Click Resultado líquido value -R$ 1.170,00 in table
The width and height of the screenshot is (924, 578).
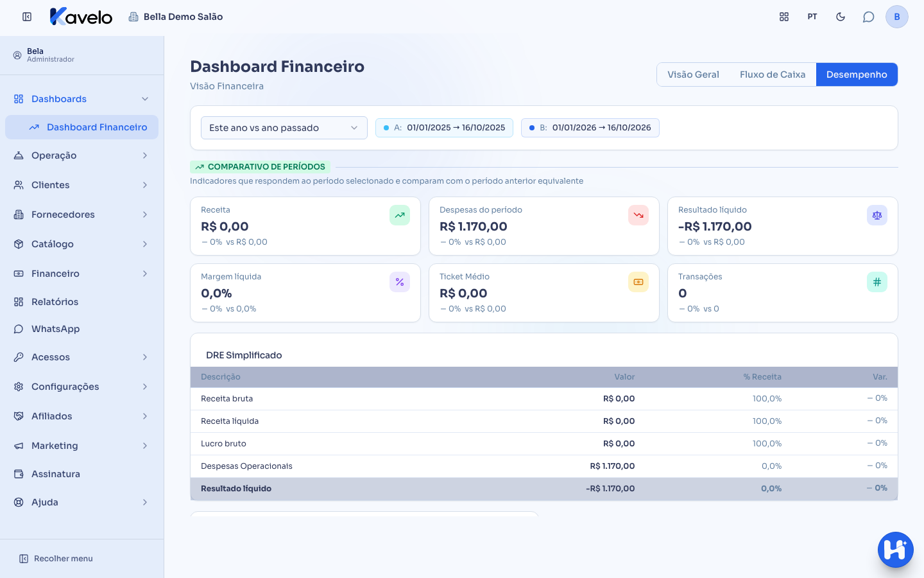610,489
